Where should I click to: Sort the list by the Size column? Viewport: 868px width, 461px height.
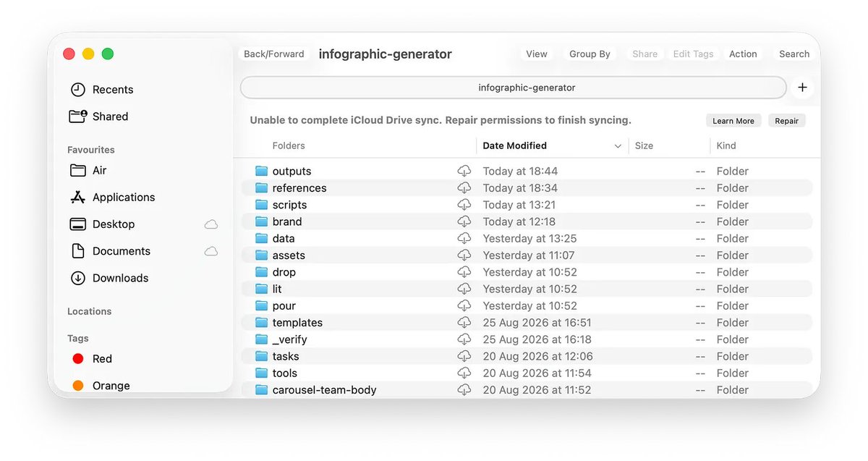click(644, 145)
